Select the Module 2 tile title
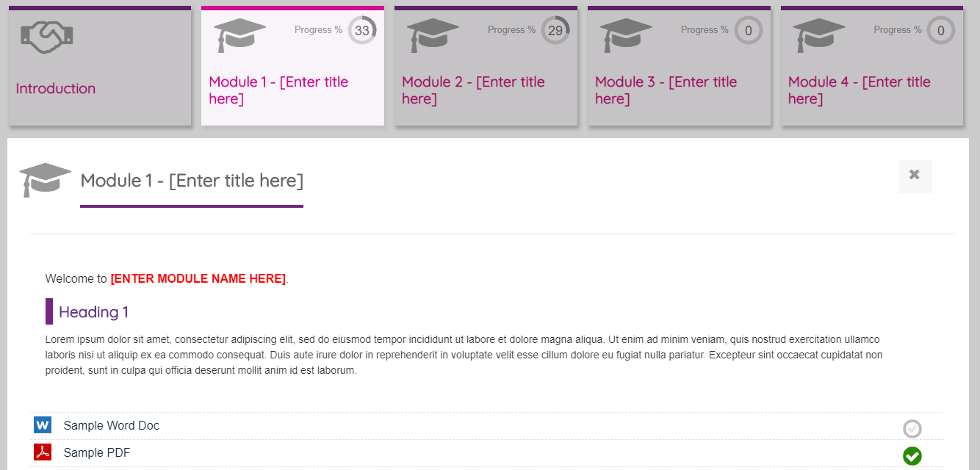 (x=473, y=90)
